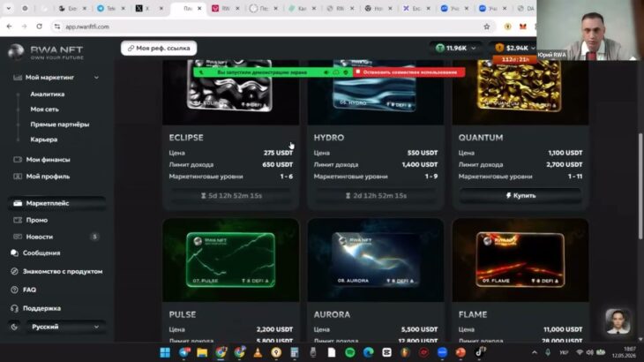This screenshot has width=644, height=362.
Task: Open the FLAME card image
Action: pos(520,260)
